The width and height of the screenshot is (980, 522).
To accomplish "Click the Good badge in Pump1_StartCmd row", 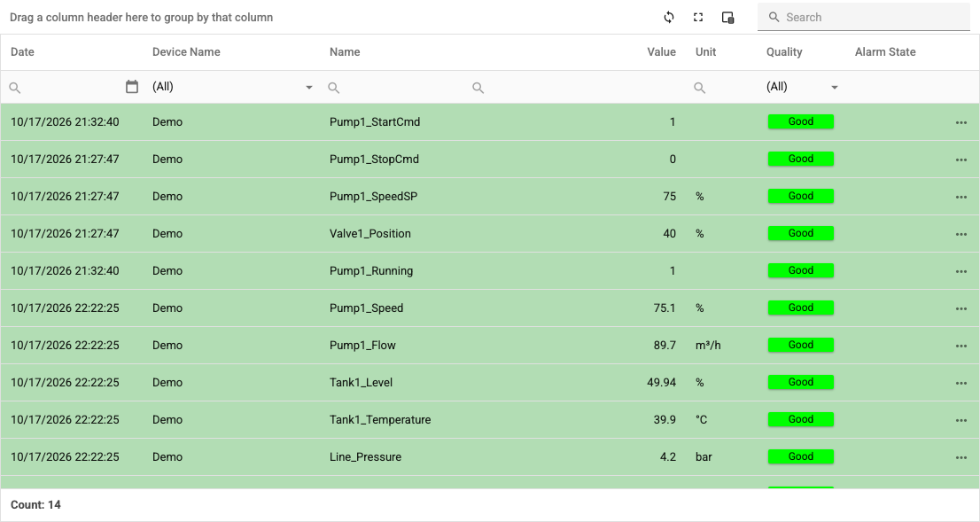I will (x=801, y=121).
